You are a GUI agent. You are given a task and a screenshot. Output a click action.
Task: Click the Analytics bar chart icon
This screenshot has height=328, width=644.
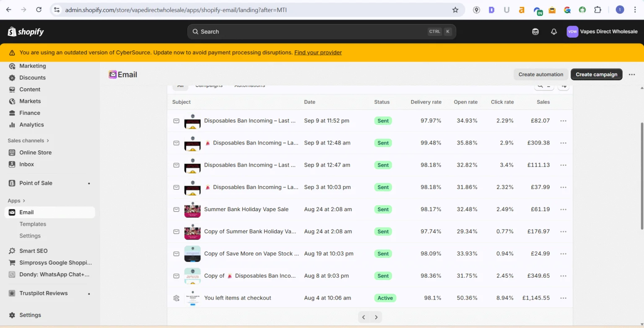pyautogui.click(x=12, y=125)
